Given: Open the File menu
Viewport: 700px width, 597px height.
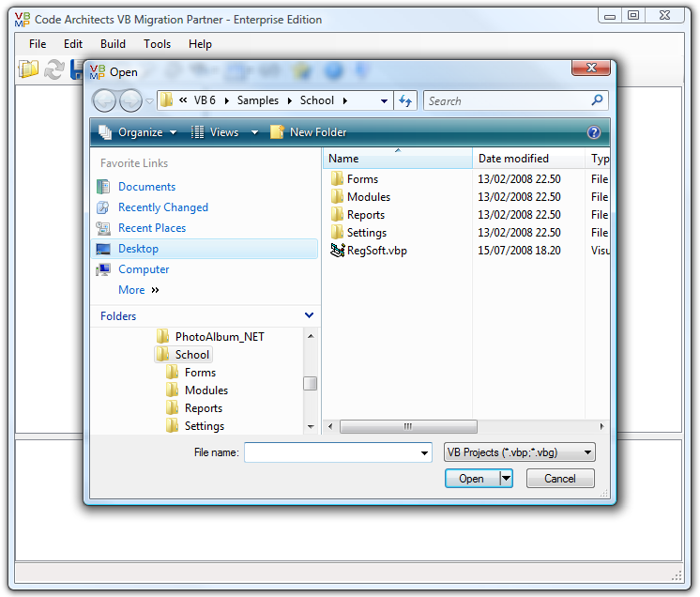Looking at the screenshot, I should coord(38,44).
